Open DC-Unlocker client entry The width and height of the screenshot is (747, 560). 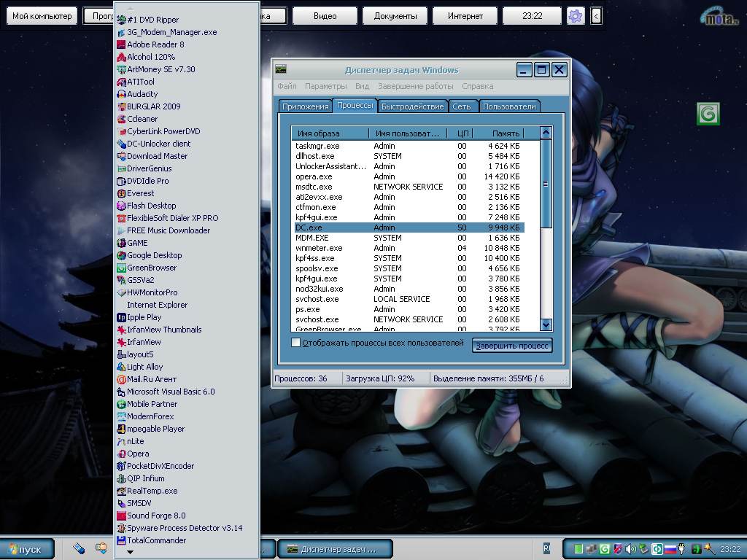153,144
